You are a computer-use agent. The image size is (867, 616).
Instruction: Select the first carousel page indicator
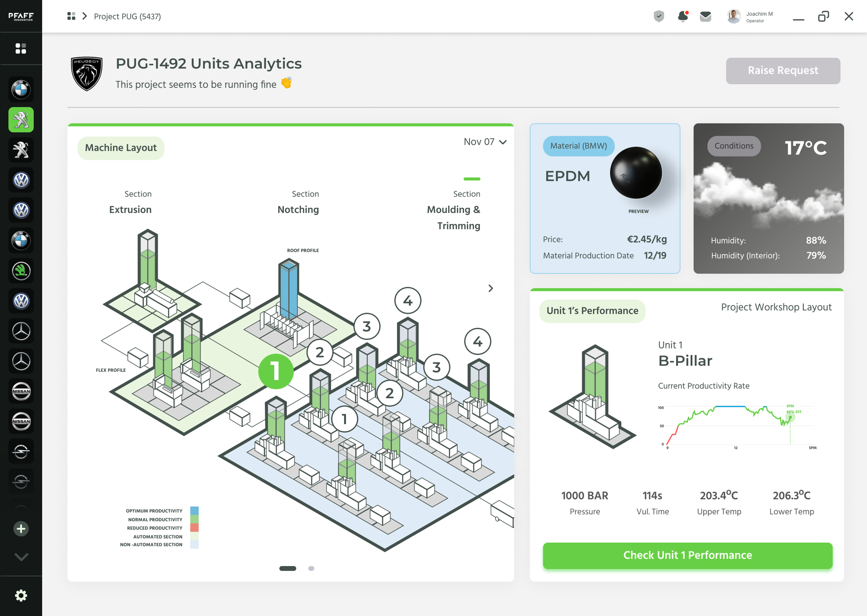click(x=288, y=568)
